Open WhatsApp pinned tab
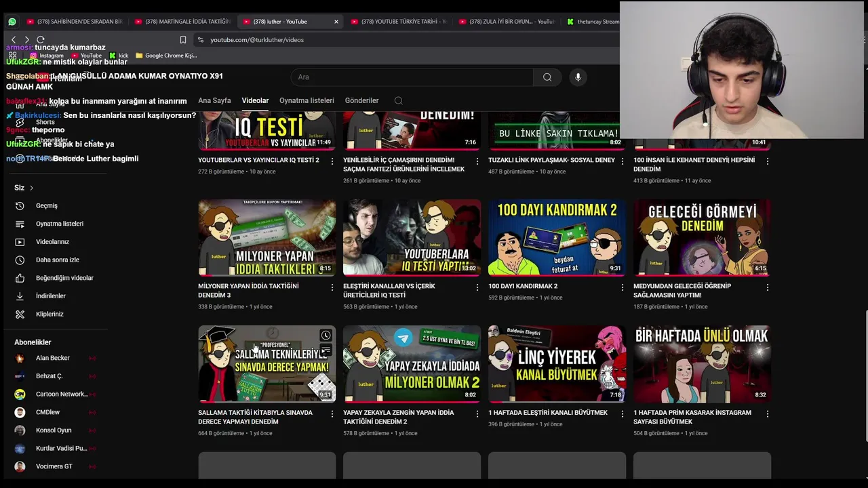This screenshot has height=488, width=868. point(12,22)
